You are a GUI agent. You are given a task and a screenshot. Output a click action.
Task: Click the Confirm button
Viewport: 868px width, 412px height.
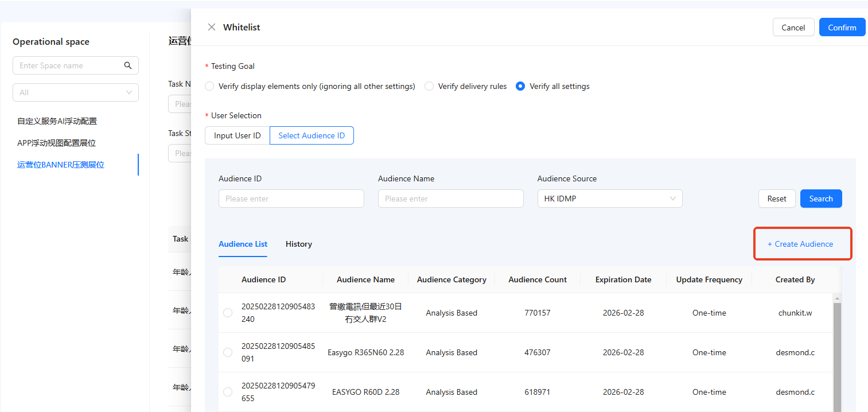[842, 28]
